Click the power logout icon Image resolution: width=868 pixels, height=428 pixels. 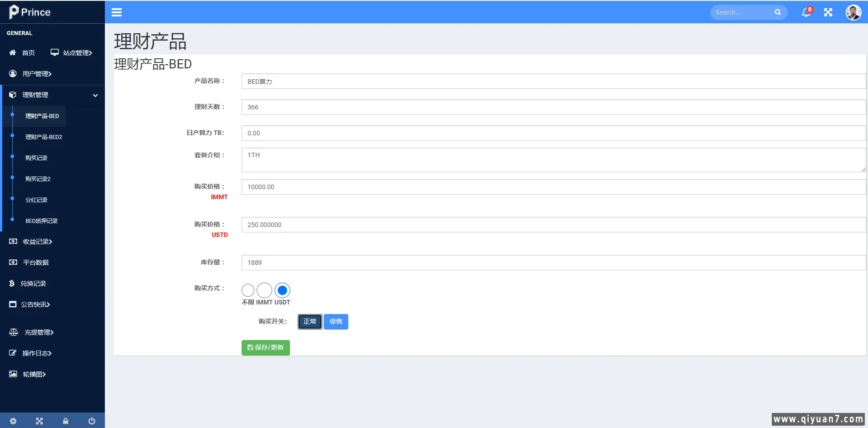92,421
